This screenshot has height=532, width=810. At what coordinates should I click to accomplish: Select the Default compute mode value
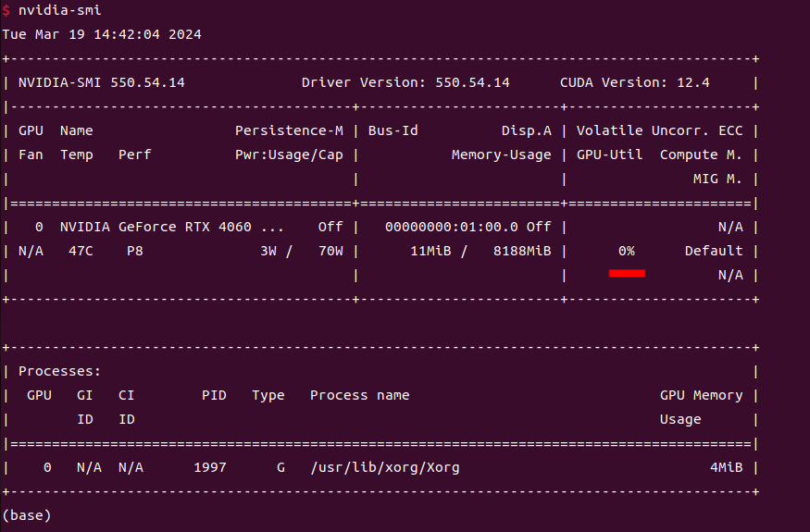pyautogui.click(x=714, y=251)
